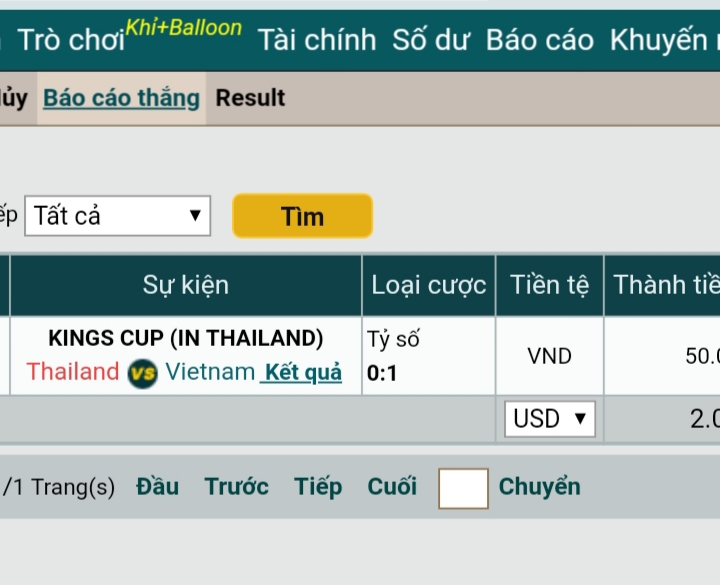Click Chuyển to jump to the page
Screen dimensions: 720x585
(539, 487)
